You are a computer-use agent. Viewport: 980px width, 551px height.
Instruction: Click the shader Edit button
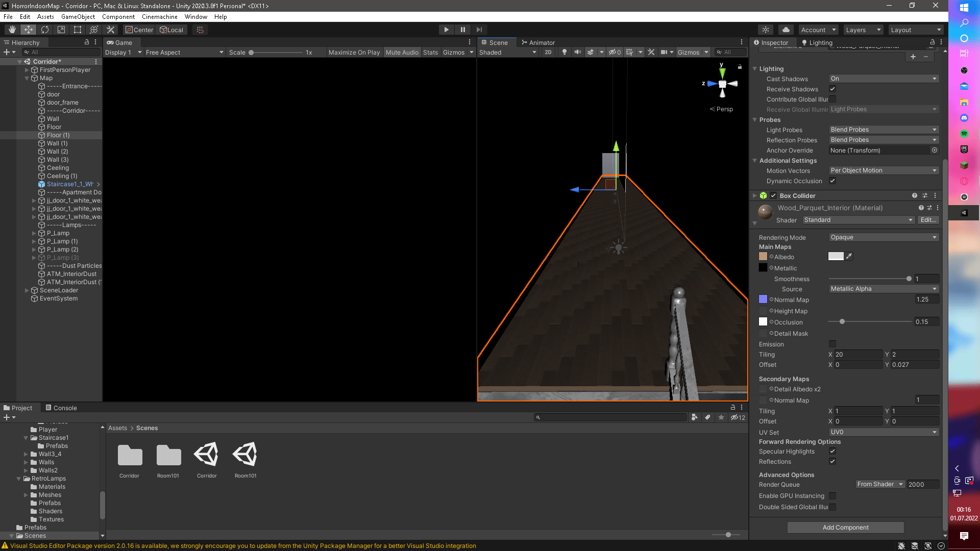pyautogui.click(x=927, y=220)
